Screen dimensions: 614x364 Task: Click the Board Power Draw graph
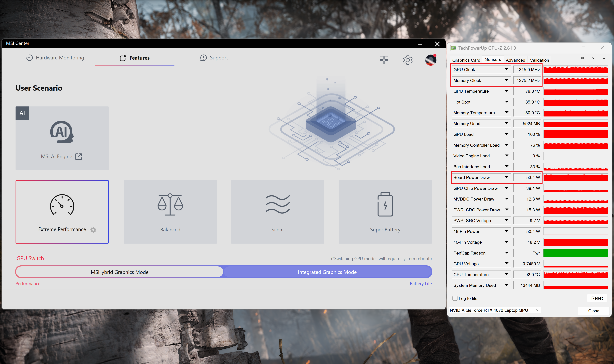pyautogui.click(x=575, y=177)
